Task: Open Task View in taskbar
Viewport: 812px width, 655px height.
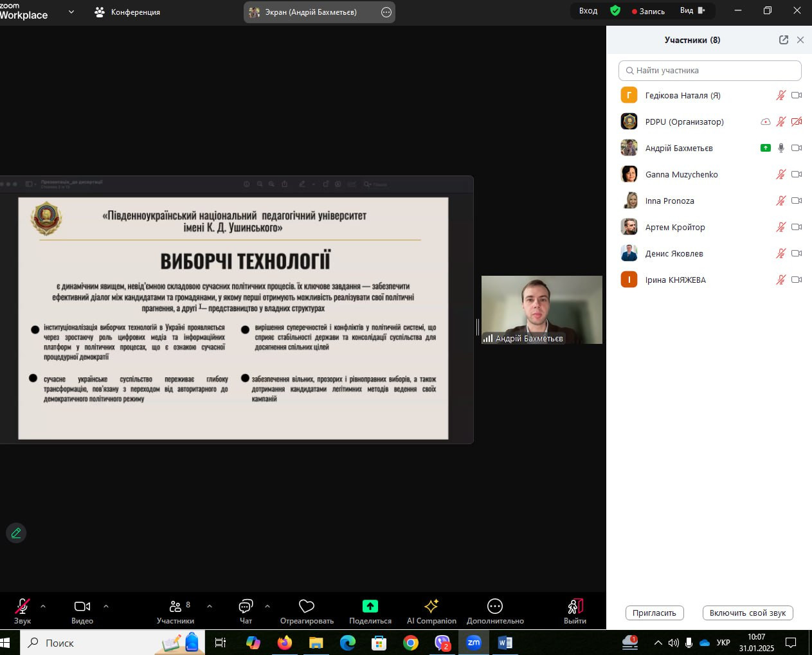Action: (220, 642)
